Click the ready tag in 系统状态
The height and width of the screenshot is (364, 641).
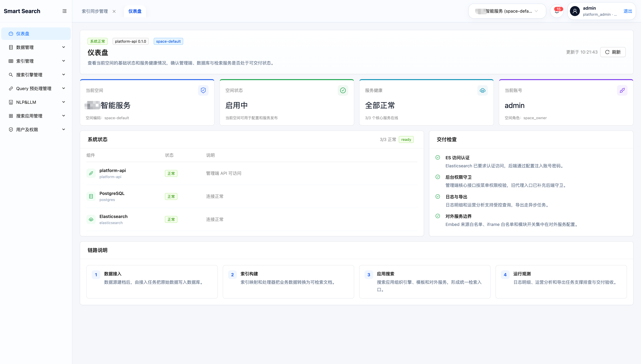(406, 139)
